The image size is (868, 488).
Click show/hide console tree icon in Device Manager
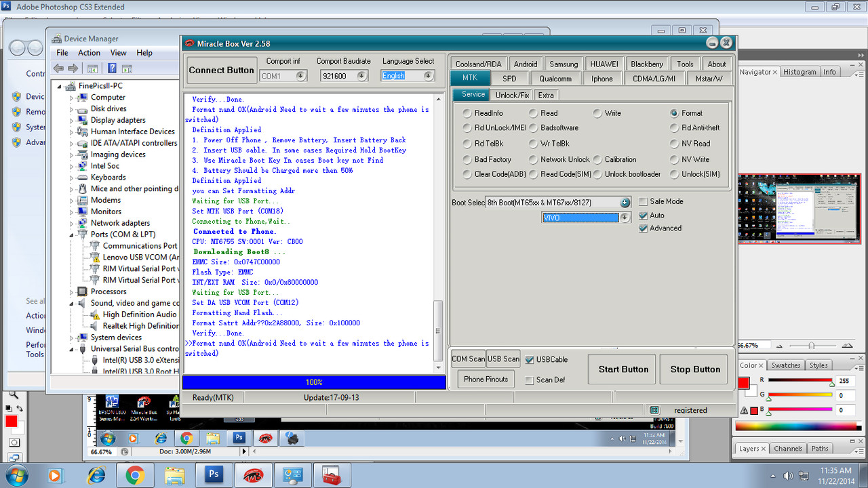(93, 68)
